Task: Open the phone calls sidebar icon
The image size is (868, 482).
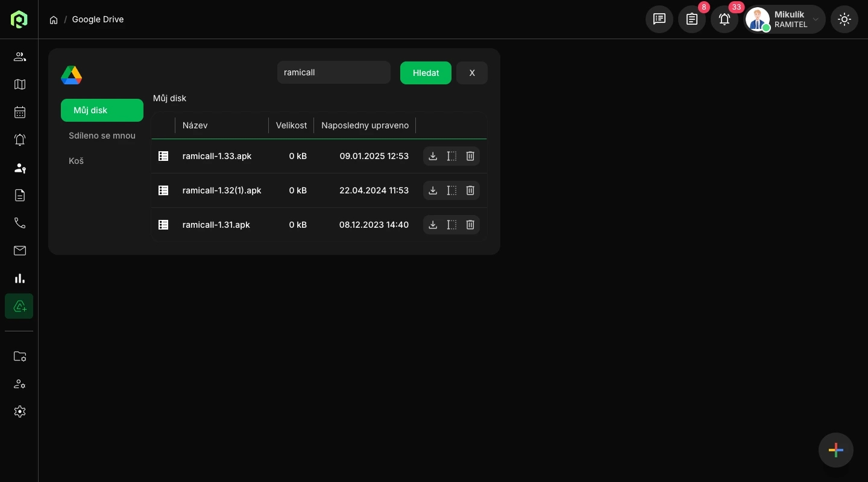Action: (x=20, y=223)
